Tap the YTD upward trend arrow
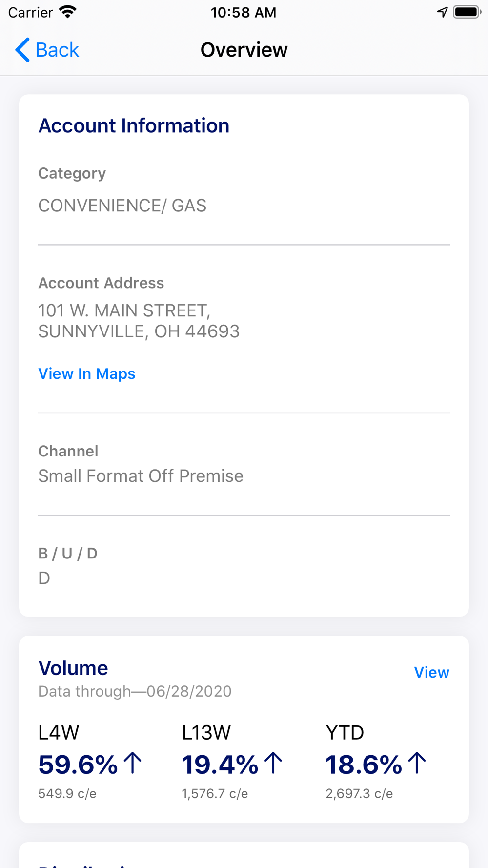Viewport: 488px width, 868px height. click(x=417, y=763)
